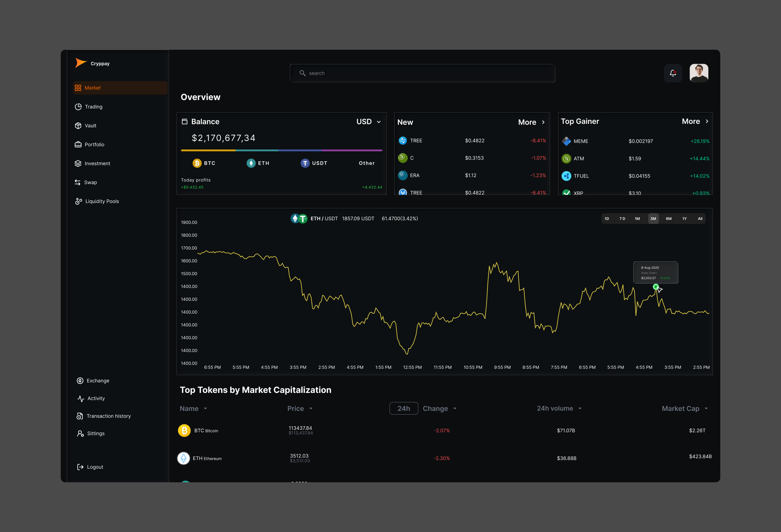Select the Trading icon in sidebar
The height and width of the screenshot is (532, 781).
[78, 106]
